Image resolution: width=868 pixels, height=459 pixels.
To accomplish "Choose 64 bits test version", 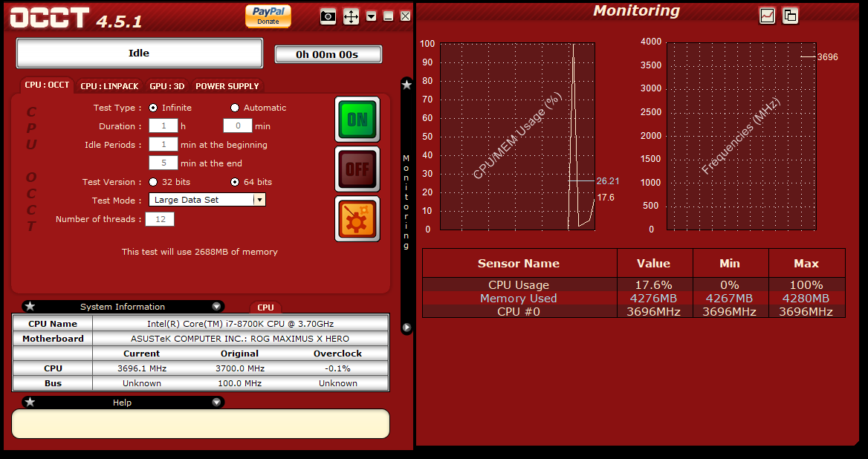I will tap(235, 182).
